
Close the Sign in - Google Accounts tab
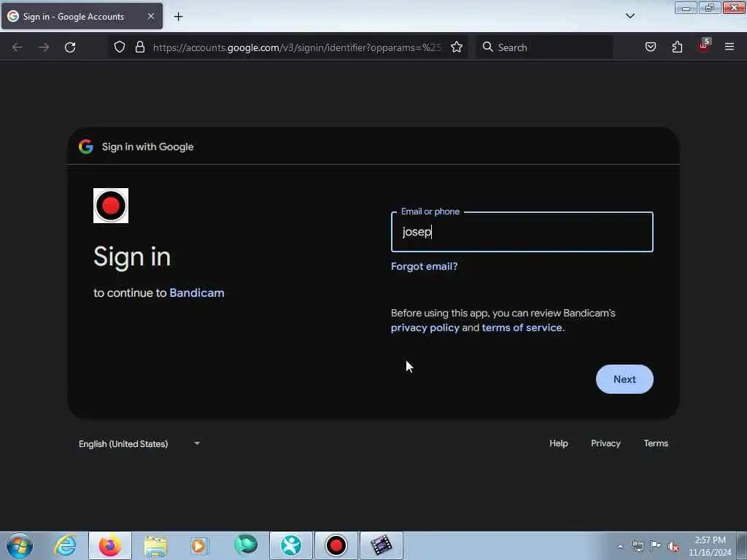[x=150, y=16]
